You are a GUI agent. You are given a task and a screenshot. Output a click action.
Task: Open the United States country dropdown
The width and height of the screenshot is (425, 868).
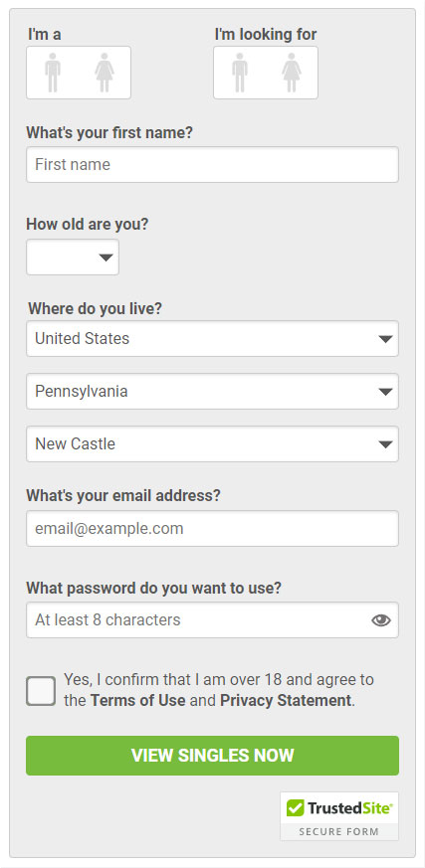212,339
